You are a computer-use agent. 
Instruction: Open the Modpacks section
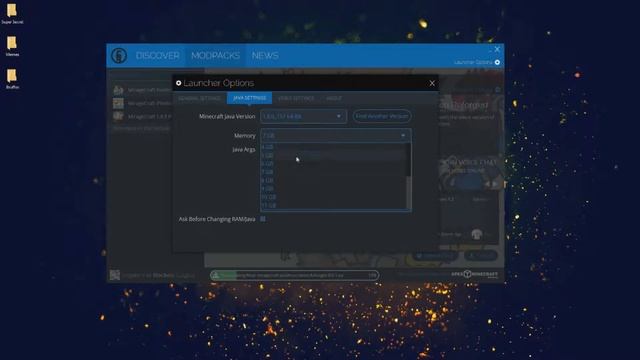pos(215,56)
